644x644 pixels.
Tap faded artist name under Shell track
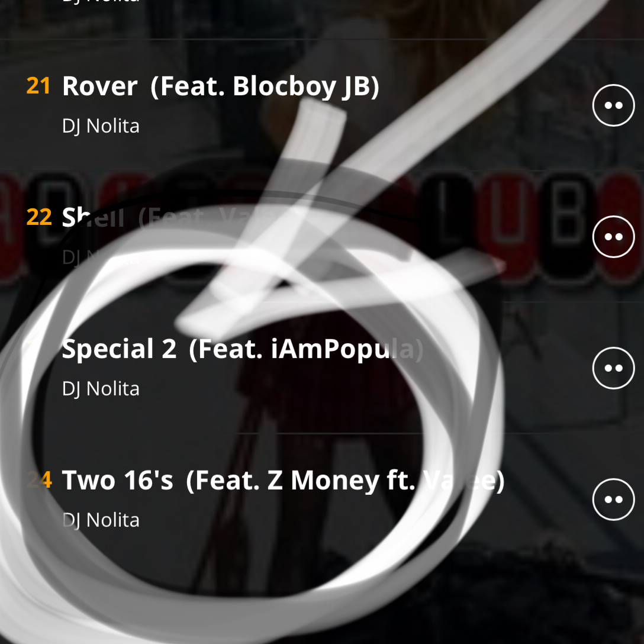point(101,257)
